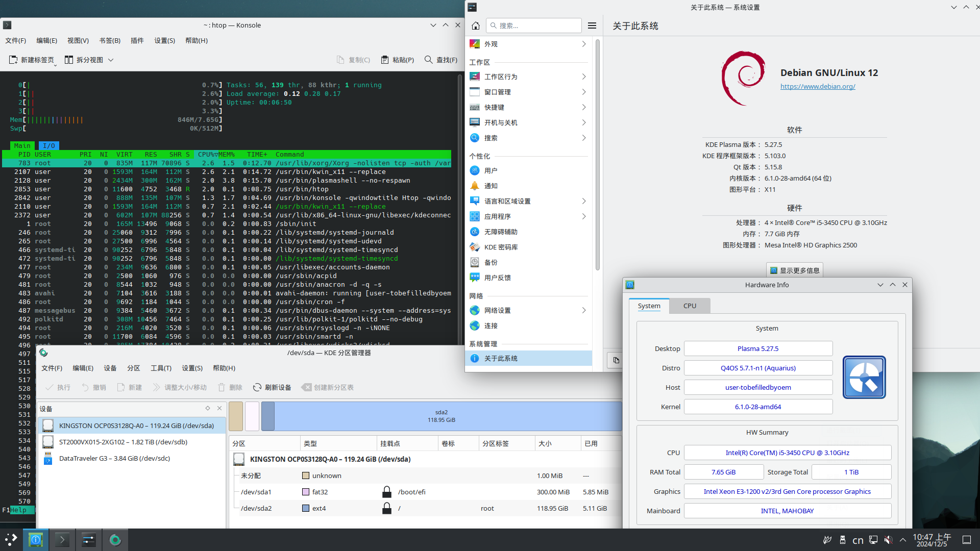Switch to the CPU tab in Hardware Info
Screen dimensions: 980x551
pyautogui.click(x=690, y=306)
